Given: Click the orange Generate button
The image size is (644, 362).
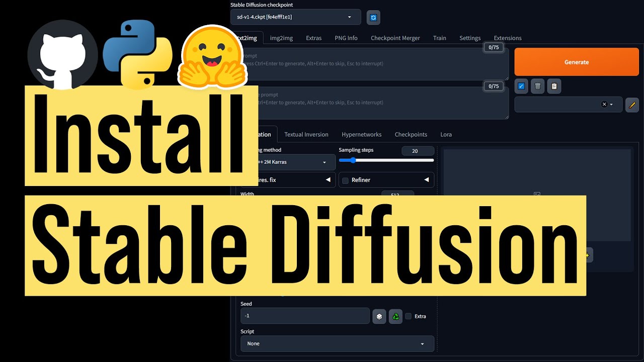Looking at the screenshot, I should click(577, 62).
